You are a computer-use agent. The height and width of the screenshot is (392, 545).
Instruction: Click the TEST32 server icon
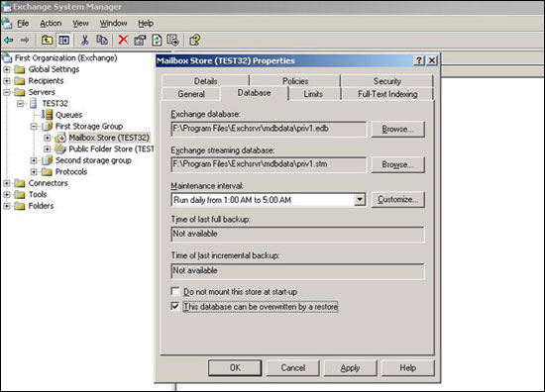[x=34, y=104]
